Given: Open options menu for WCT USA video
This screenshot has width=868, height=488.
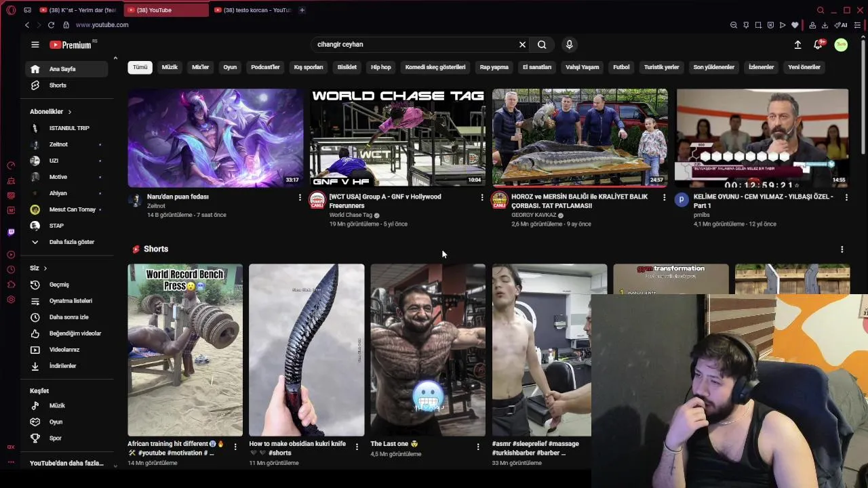Looking at the screenshot, I should [482, 197].
